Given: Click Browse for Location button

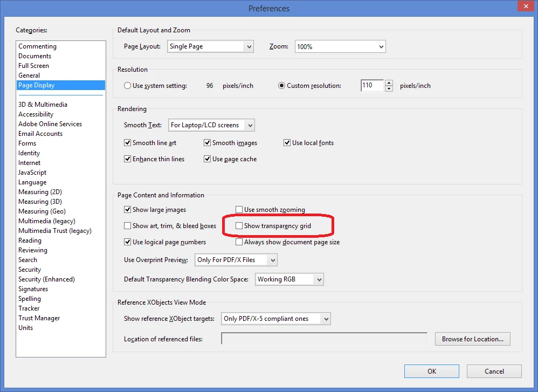Looking at the screenshot, I should pos(472,339).
